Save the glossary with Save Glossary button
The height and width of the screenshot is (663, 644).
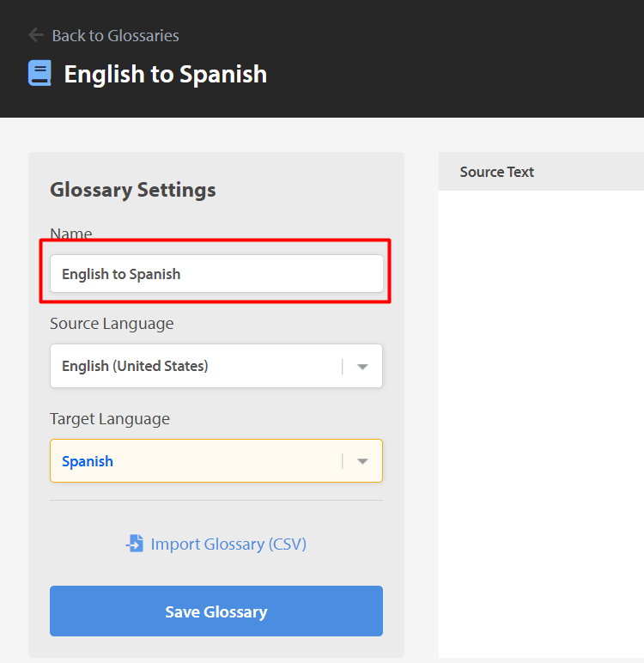click(216, 611)
